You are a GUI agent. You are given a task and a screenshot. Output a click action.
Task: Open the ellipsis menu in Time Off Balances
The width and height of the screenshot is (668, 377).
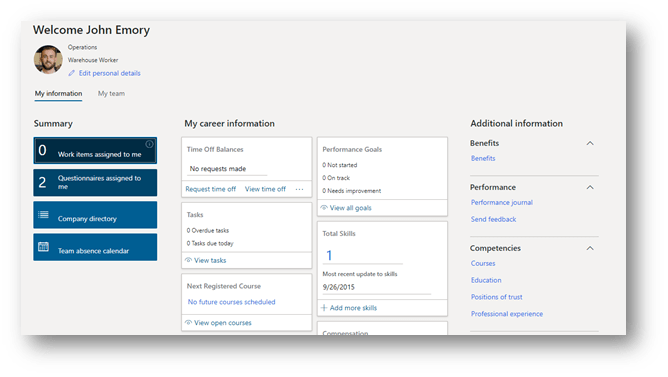coord(299,189)
